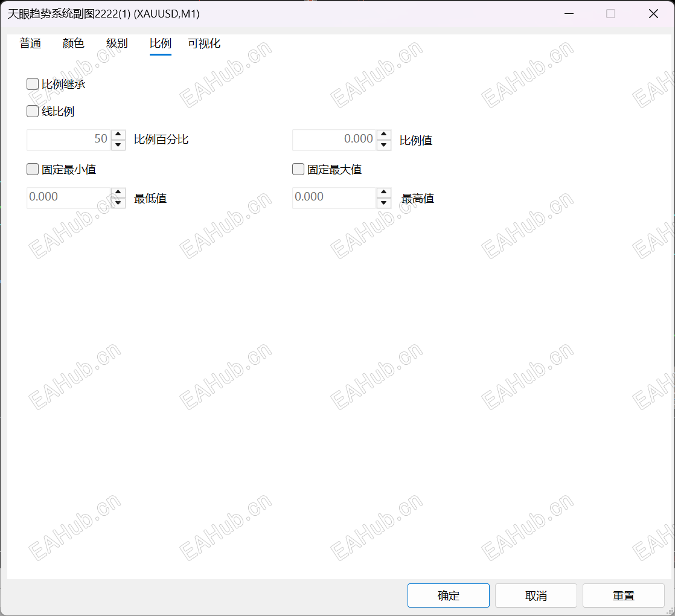Reset values with the 重置 button

point(623,595)
